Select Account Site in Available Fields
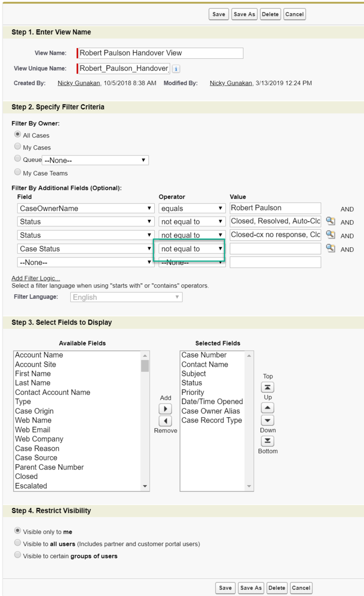Image resolution: width=364 pixels, height=596 pixels. click(35, 364)
